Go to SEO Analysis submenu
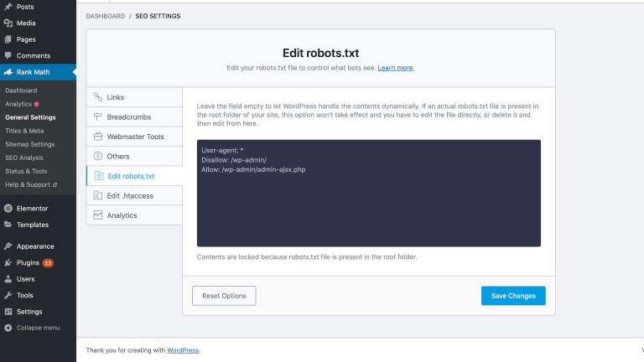Viewport: 644px width, 362px height. (x=24, y=158)
